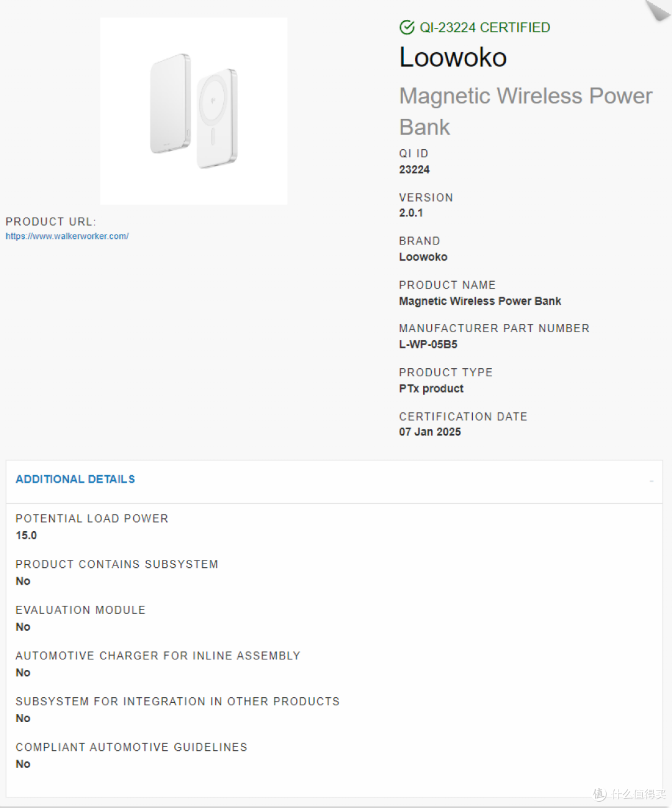Viewport: 672px width, 808px height.
Task: Click the watermark logo icon at bottom right
Action: [x=599, y=794]
